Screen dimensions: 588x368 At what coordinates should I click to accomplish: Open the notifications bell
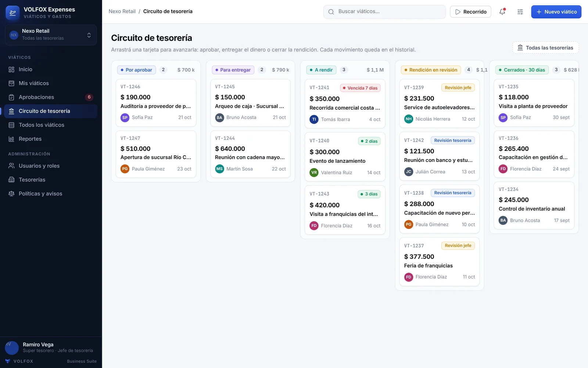pos(502,12)
